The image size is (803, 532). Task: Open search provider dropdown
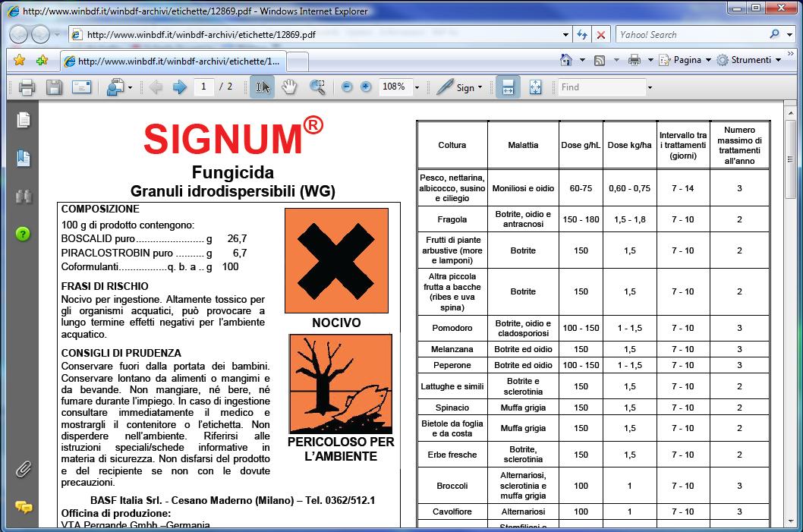(x=789, y=35)
